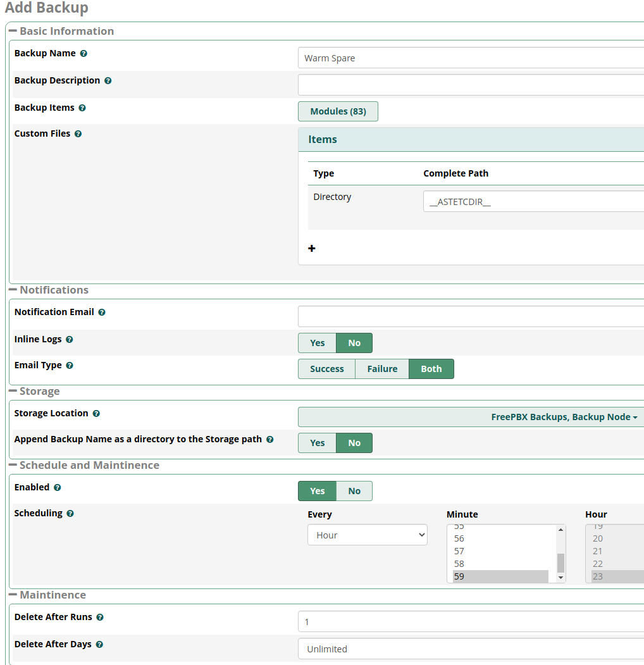Click help icon next to Backup Name
This screenshot has width=644, height=665.
(84, 54)
